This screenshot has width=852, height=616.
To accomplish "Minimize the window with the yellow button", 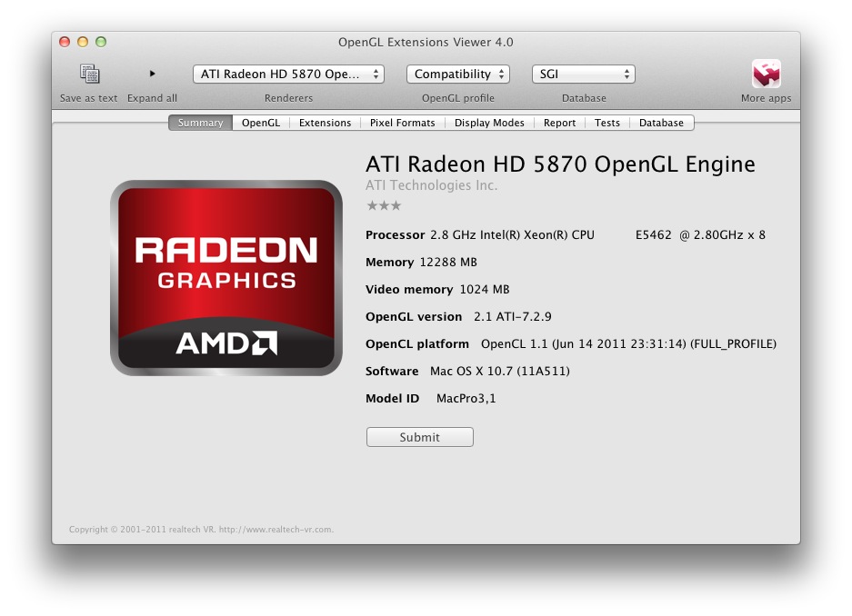I will (x=83, y=42).
